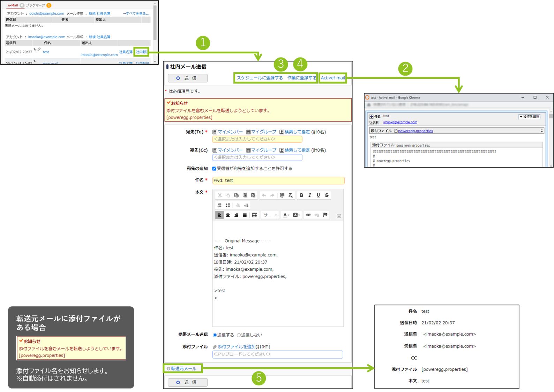Click the top 送信 button

(188, 78)
